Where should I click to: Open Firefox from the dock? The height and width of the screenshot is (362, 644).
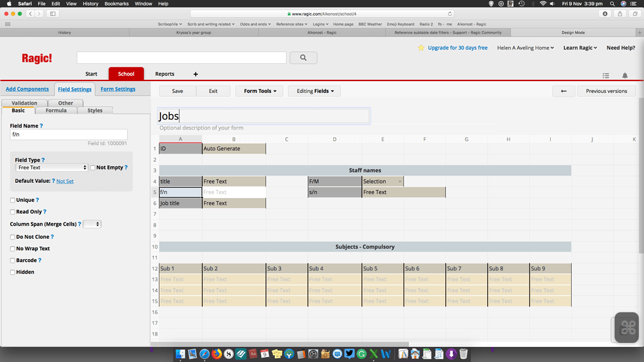click(216, 354)
